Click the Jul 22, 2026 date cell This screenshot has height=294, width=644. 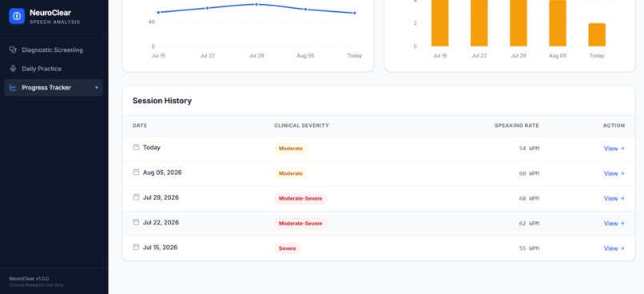(161, 223)
